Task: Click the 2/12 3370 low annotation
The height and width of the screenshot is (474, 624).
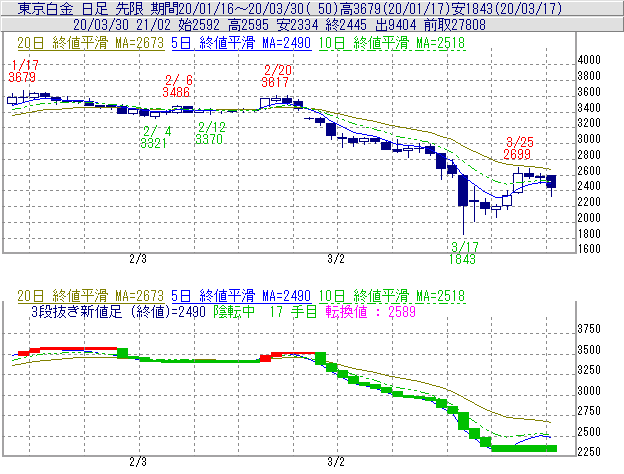Action: (x=211, y=133)
